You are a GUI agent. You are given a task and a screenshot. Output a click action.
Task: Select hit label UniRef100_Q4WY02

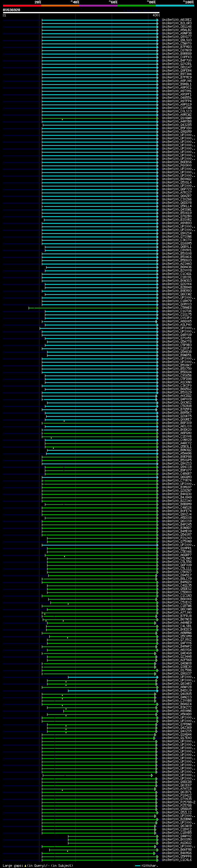[176, 836]
